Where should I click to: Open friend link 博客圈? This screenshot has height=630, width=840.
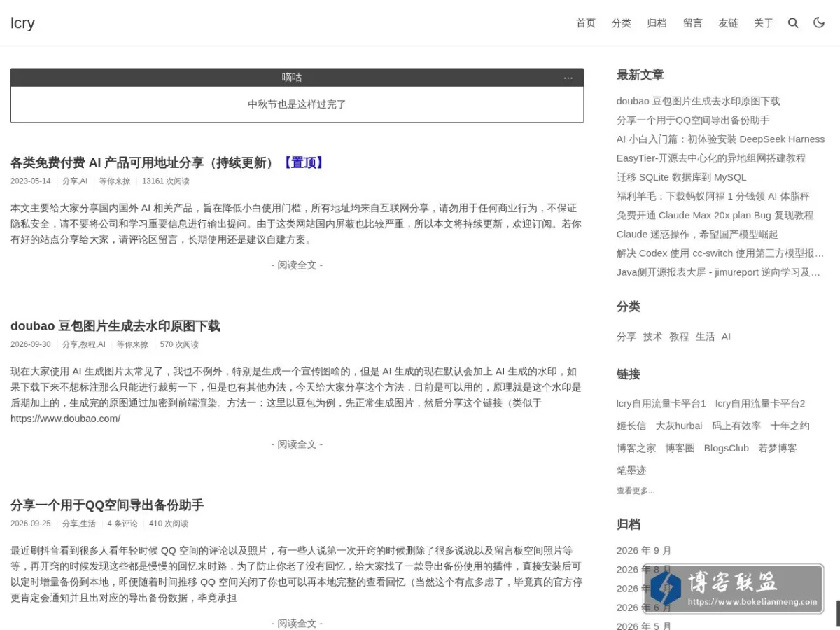(680, 448)
